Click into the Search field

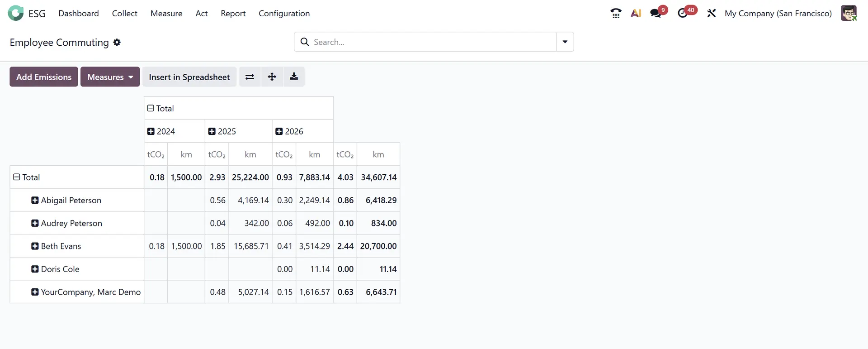pyautogui.click(x=429, y=42)
